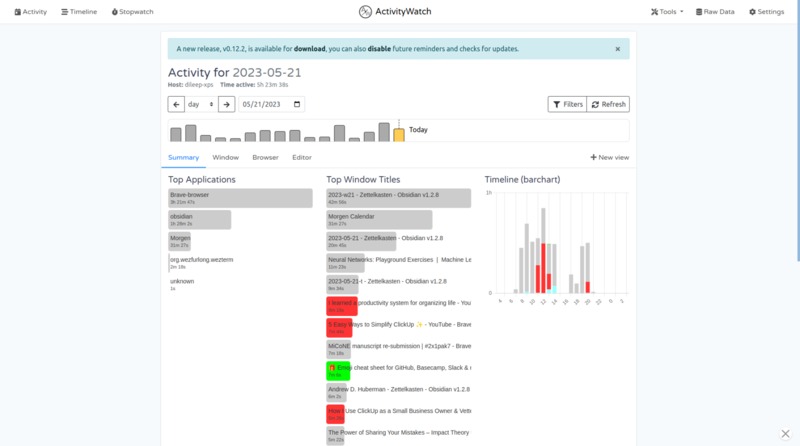Open the calendar picker icon in date field
The height and width of the screenshot is (446, 800).
(x=297, y=104)
